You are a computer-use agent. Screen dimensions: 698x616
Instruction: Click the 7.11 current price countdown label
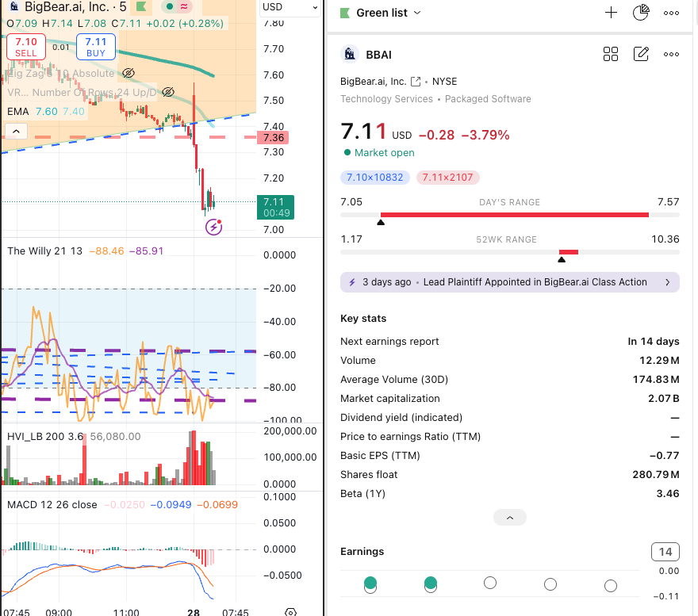click(275, 208)
